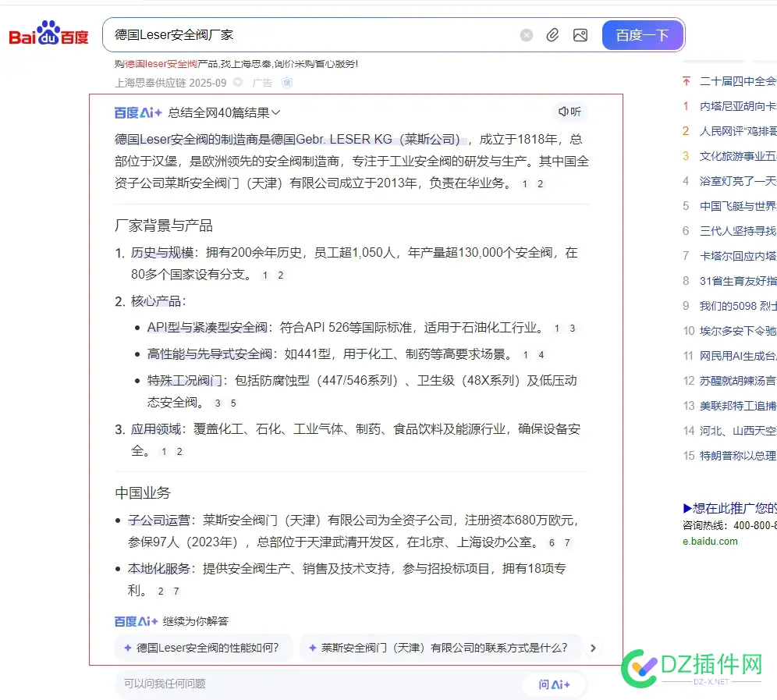Click the 百度Ai+ logo above the summary
Screen dimensions: 777x700
pos(137,112)
